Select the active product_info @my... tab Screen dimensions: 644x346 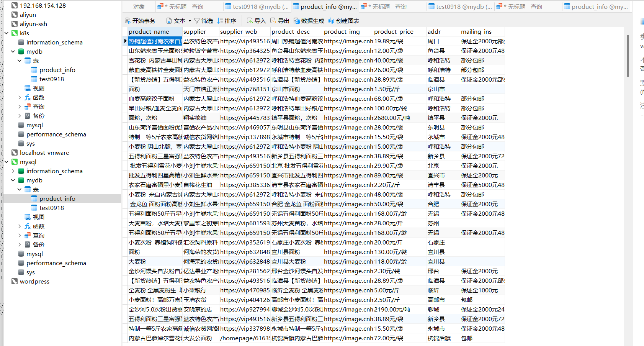coord(325,7)
